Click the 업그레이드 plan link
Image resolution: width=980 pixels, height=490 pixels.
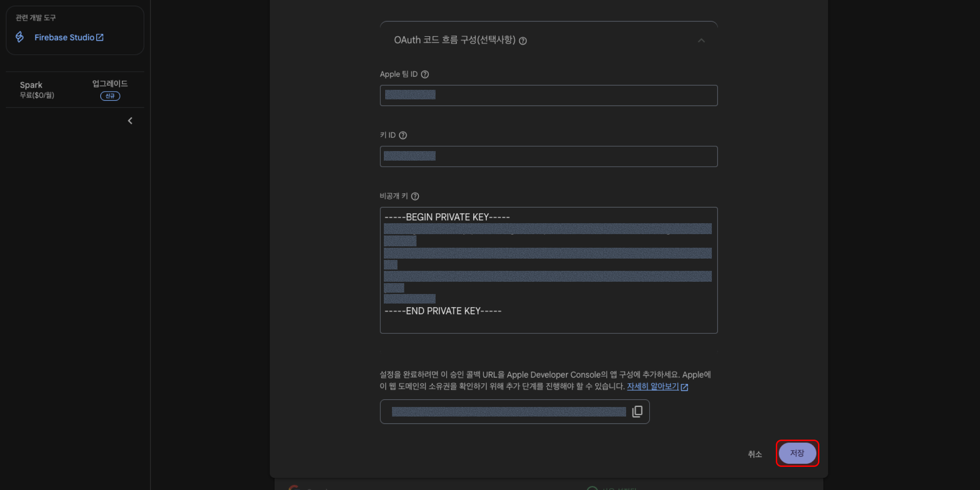110,83
